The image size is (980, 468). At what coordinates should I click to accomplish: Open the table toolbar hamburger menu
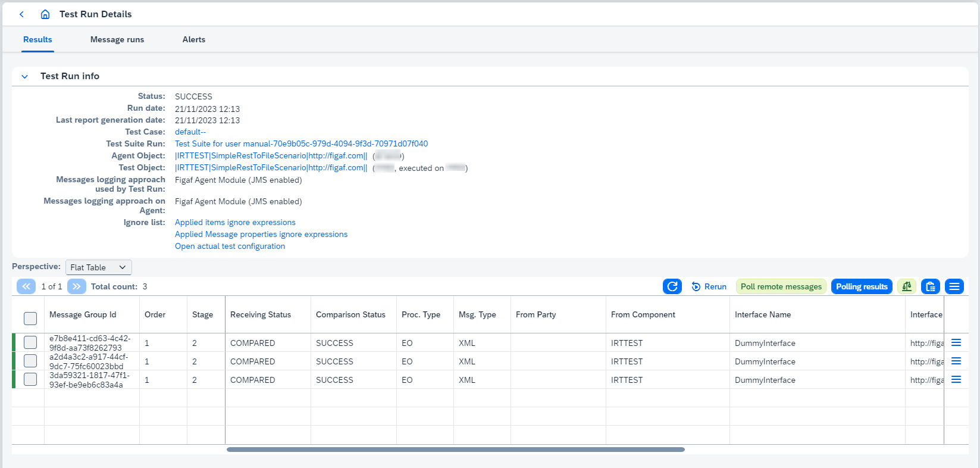[954, 286]
